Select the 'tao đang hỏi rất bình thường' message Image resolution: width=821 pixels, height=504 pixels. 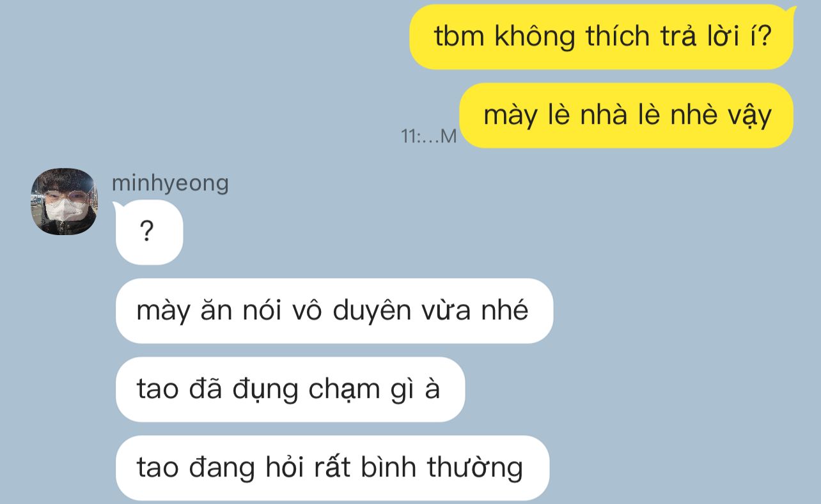pyautogui.click(x=332, y=468)
